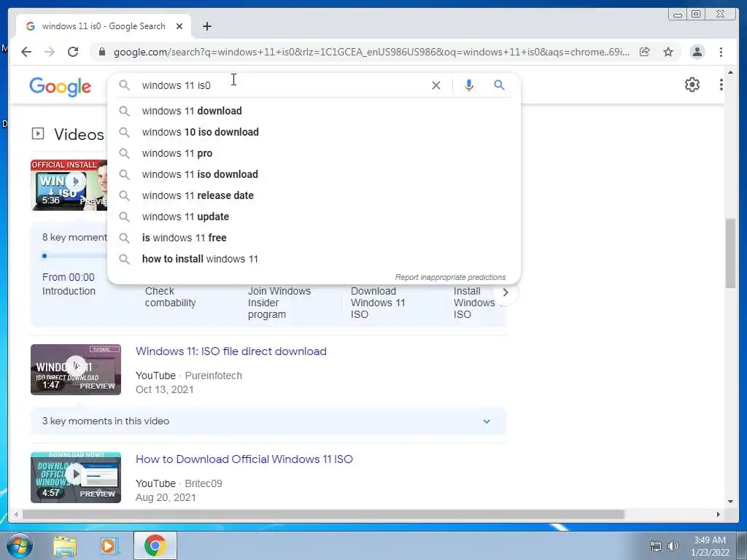Open the network tray icon
Screen dimensions: 747x560
pos(656,546)
